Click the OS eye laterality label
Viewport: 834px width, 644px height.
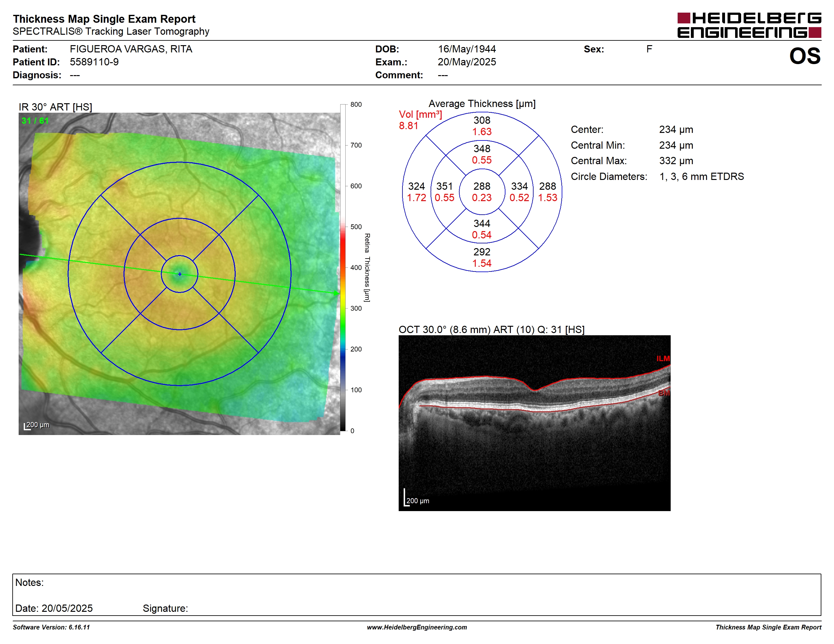pyautogui.click(x=805, y=56)
